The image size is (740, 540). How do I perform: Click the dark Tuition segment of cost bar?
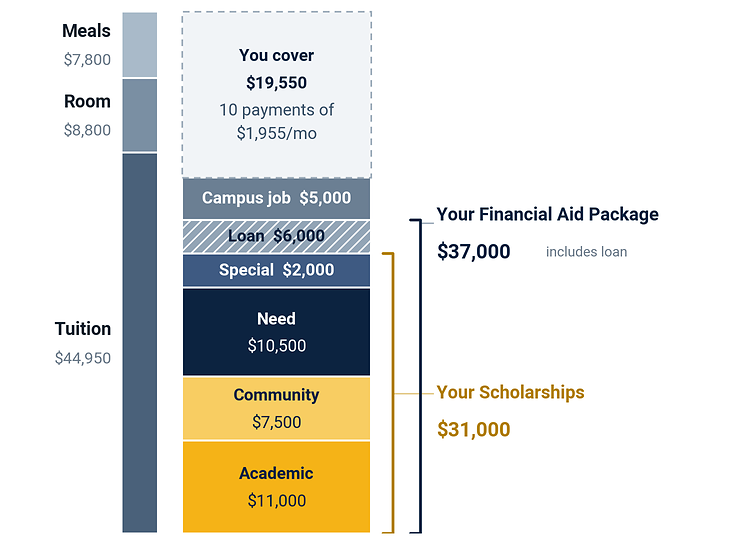(140, 343)
